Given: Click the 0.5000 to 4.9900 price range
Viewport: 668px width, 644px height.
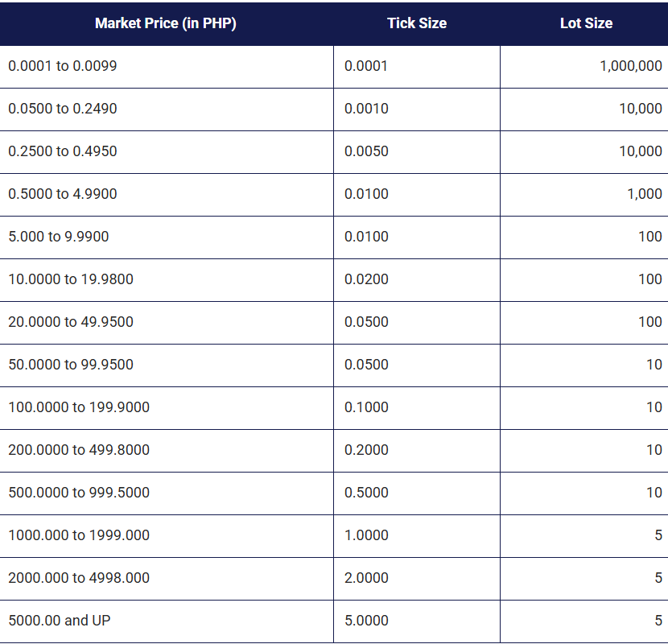Looking at the screenshot, I should click(63, 194).
